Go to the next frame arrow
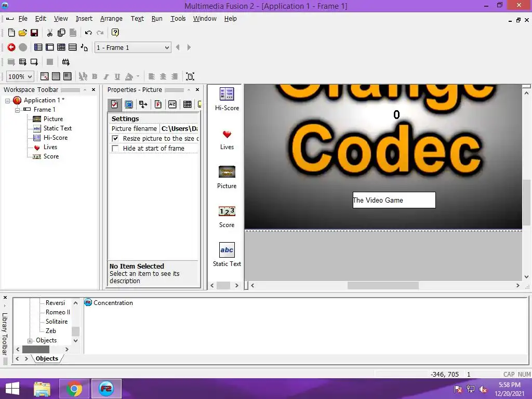The image size is (532, 399). point(189,47)
